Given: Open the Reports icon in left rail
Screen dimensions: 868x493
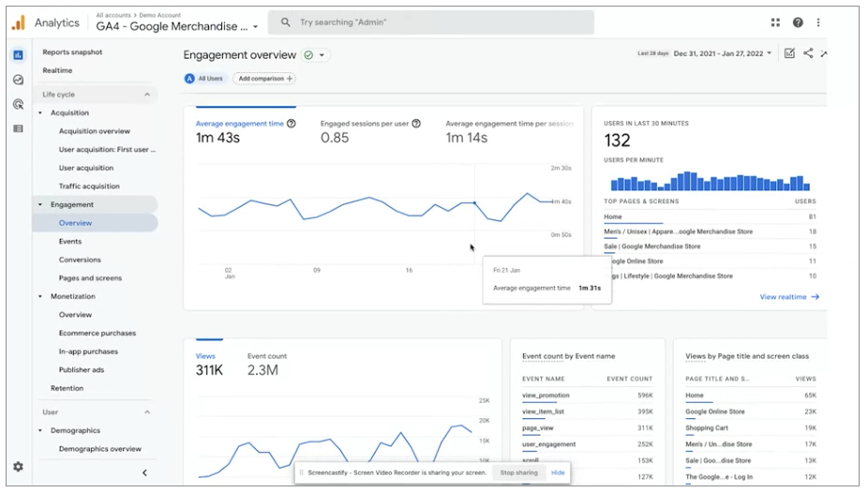Looking at the screenshot, I should tap(18, 54).
